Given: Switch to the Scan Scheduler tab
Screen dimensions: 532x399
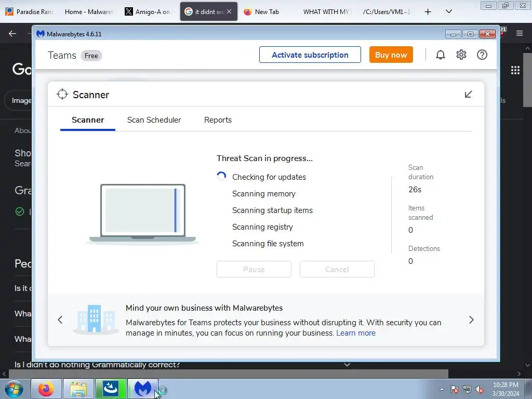Looking at the screenshot, I should tap(154, 120).
